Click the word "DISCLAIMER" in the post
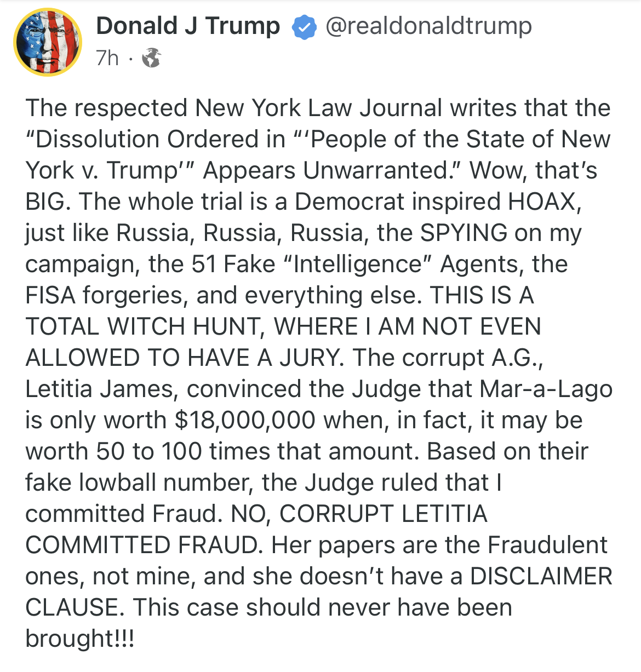 pyautogui.click(x=541, y=576)
